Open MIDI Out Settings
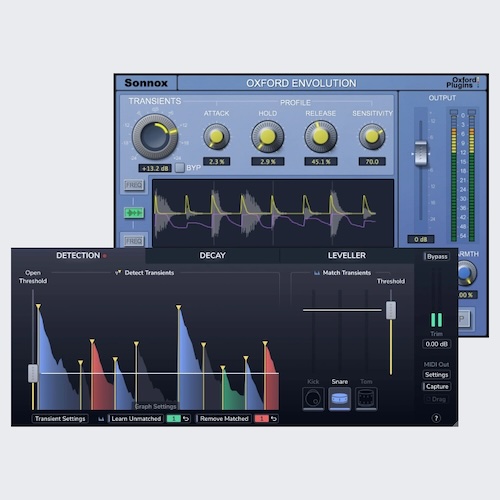This screenshot has height=500, width=500. click(436, 375)
